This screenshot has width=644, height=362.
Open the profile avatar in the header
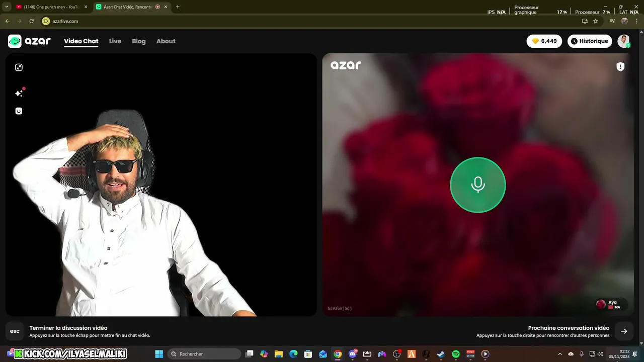(x=624, y=41)
